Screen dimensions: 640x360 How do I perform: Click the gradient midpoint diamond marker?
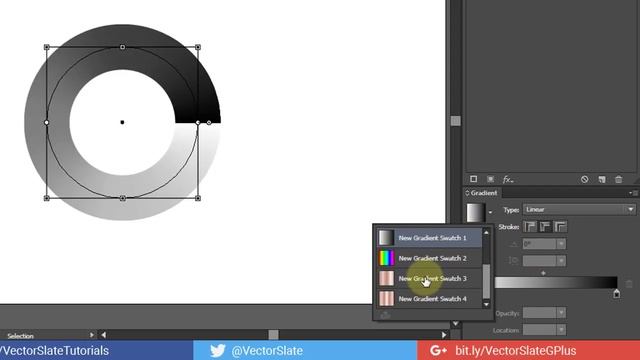543,273
